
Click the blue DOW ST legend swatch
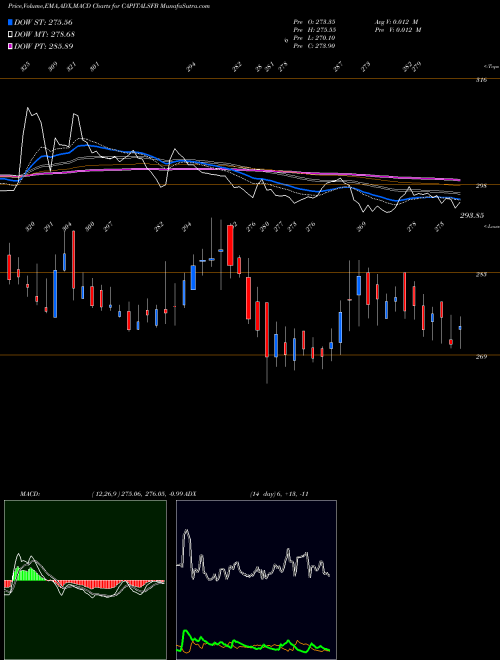pos(11,22)
